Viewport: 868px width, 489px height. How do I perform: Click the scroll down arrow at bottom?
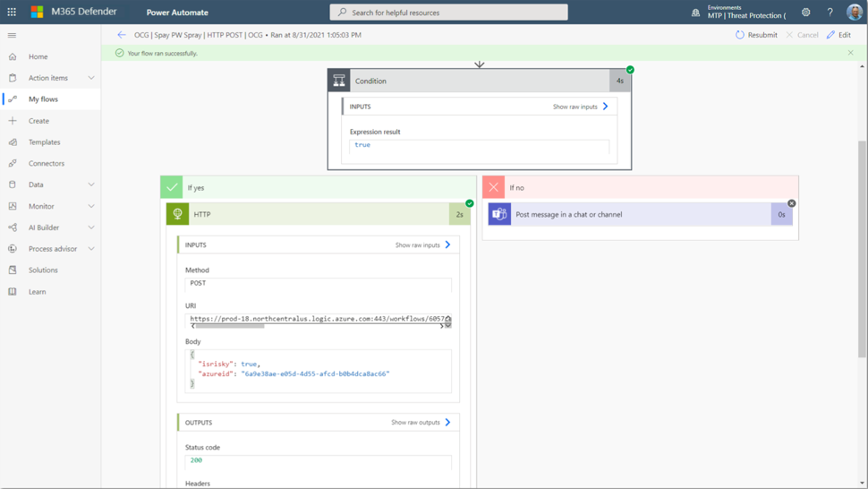[x=862, y=484]
